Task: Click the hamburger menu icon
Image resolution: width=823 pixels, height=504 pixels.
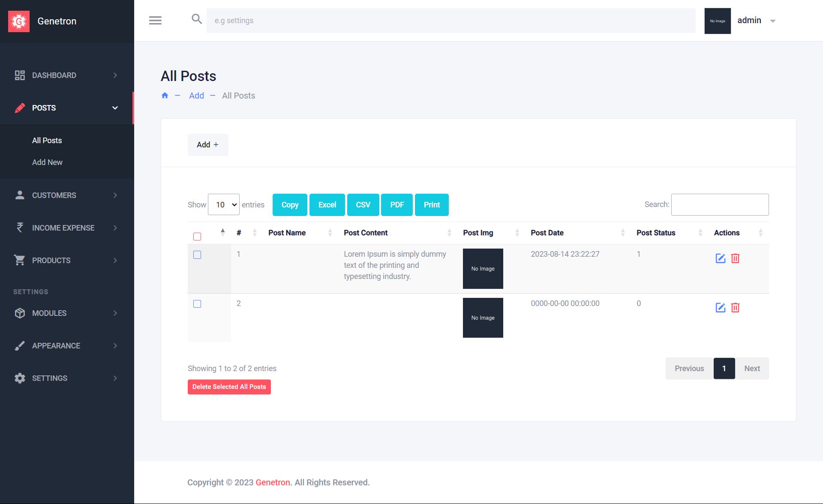Action: 155,21
